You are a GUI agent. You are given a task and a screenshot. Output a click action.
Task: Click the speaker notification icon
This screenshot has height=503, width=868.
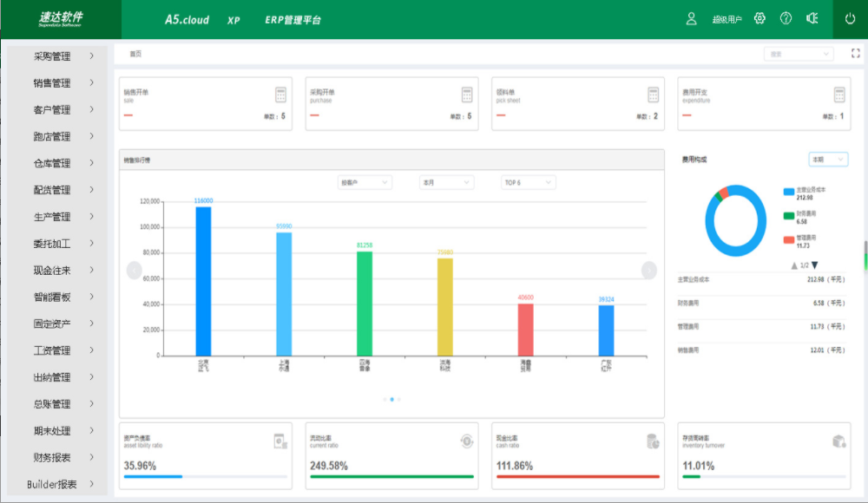(812, 19)
